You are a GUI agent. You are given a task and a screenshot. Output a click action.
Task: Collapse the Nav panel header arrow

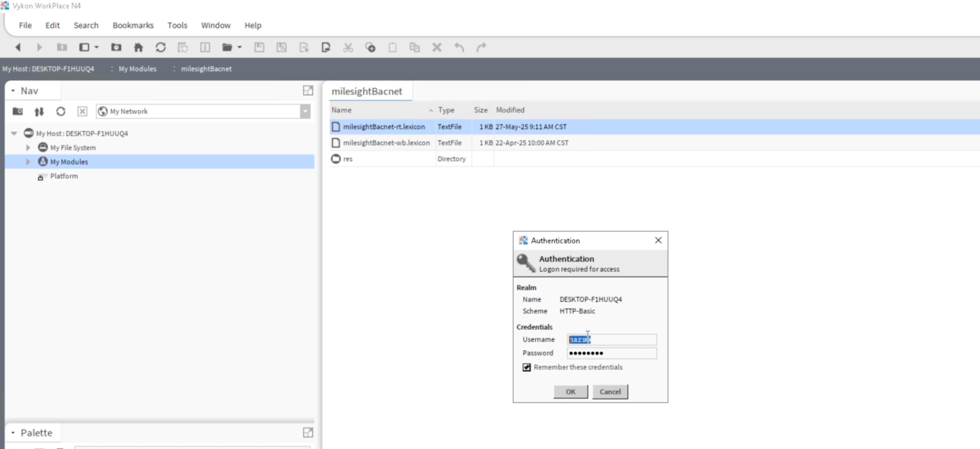13,91
